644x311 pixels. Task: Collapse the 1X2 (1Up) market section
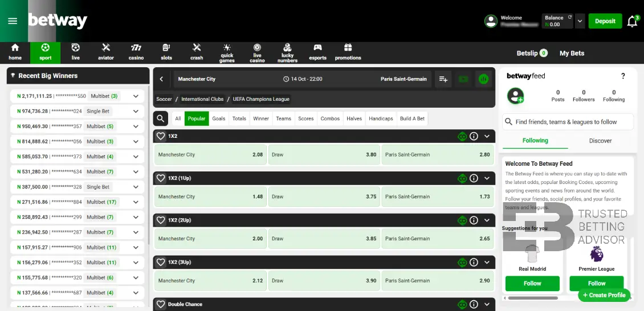click(x=487, y=178)
